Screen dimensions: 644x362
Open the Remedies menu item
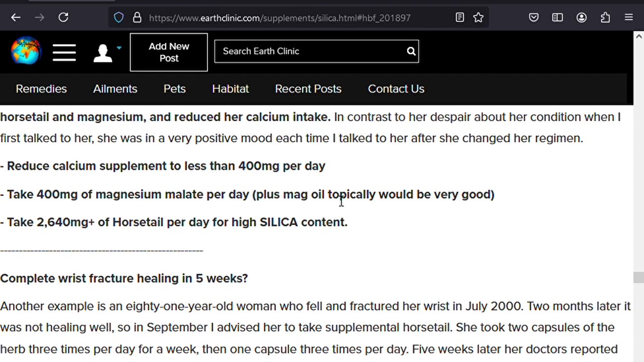pos(41,89)
